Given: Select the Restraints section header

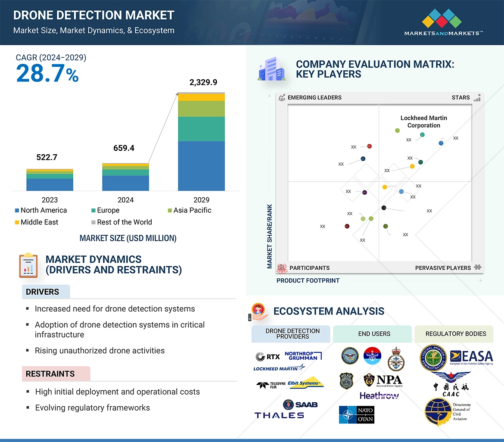Looking at the screenshot, I should (x=50, y=374).
